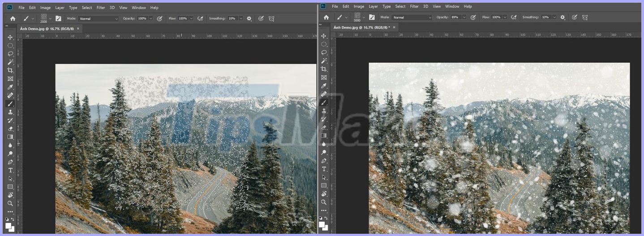The width and height of the screenshot is (644, 236).
Task: Open Opacity 89% slider arrow, right window
Action: tap(464, 17)
